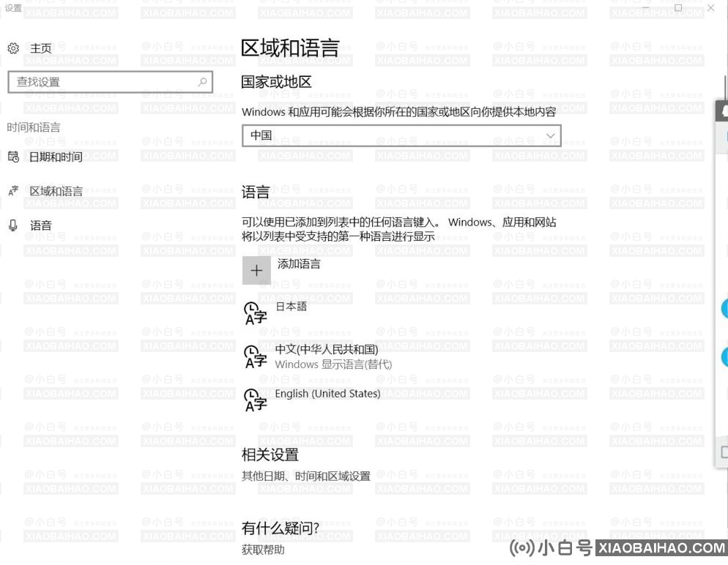Open the 主页 home page
The height and width of the screenshot is (565, 728).
tap(41, 48)
